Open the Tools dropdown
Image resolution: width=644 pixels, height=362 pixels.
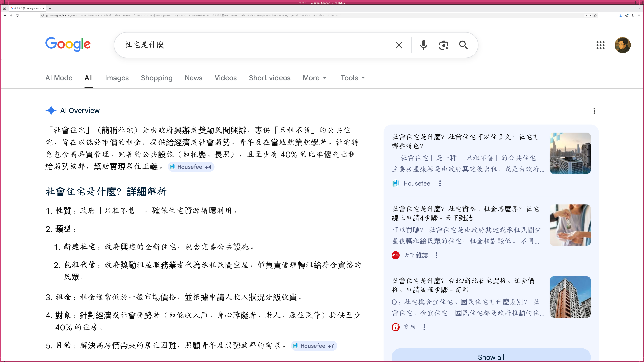[352, 78]
